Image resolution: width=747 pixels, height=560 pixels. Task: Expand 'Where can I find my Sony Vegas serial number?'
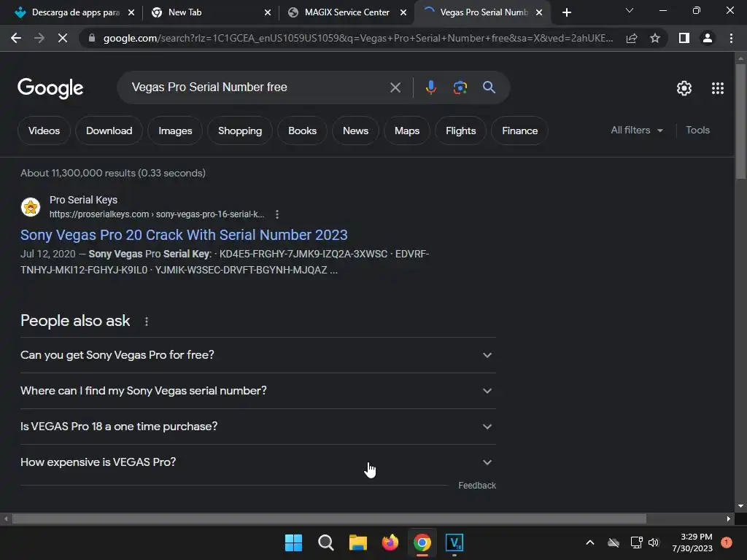pyautogui.click(x=258, y=391)
